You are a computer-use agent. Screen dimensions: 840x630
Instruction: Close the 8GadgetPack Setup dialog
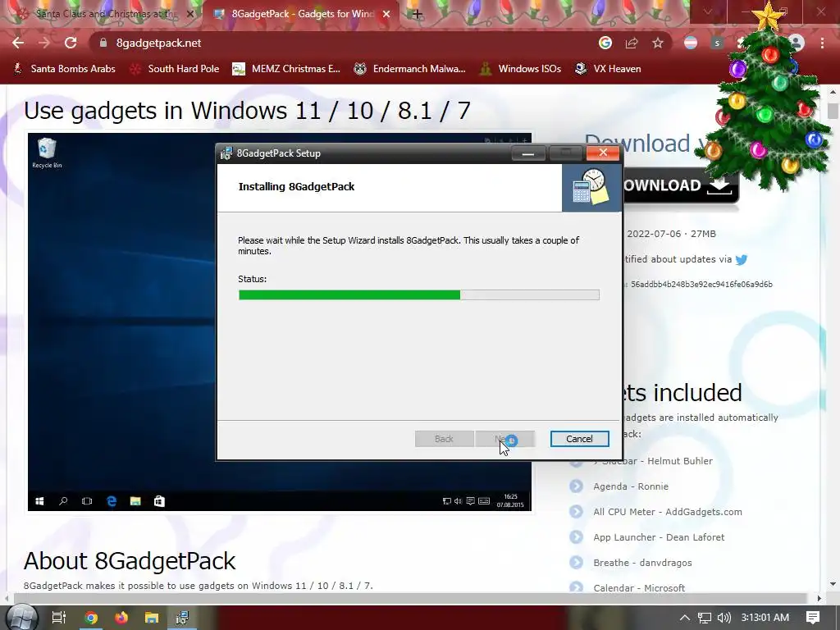click(603, 153)
